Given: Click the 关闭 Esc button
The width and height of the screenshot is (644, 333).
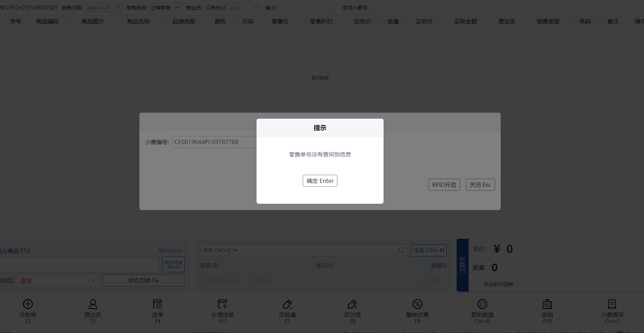Looking at the screenshot, I should (x=480, y=185).
